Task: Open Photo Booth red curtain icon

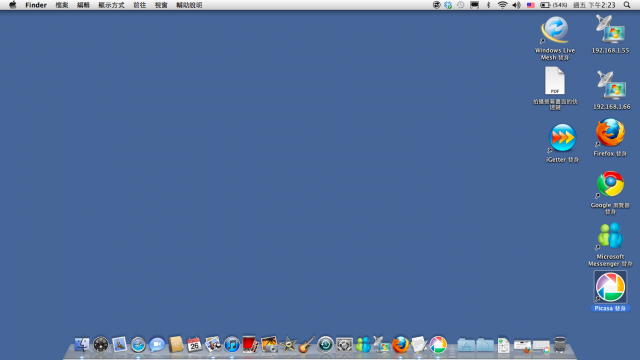Action: click(250, 344)
